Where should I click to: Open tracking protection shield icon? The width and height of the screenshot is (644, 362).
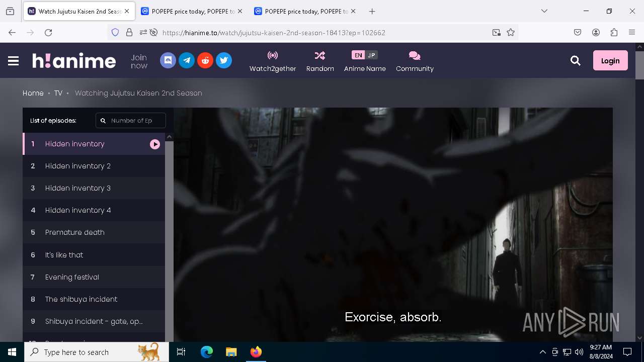115,32
